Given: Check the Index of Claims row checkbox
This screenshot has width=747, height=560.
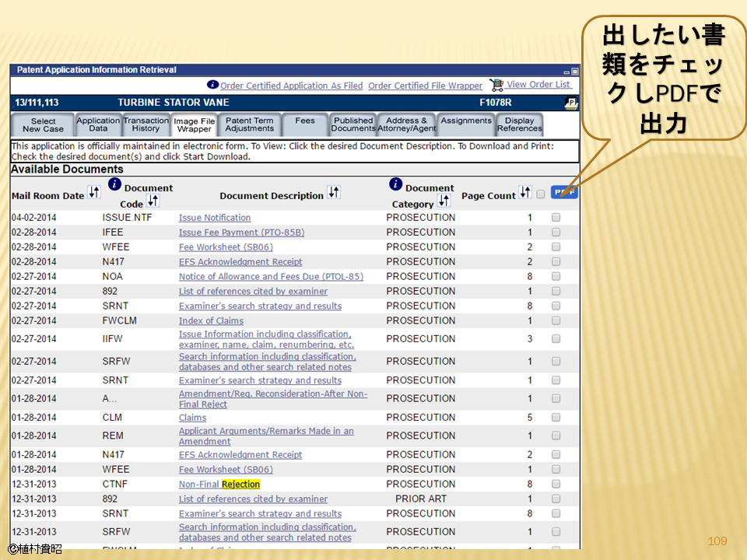Looking at the screenshot, I should [556, 320].
